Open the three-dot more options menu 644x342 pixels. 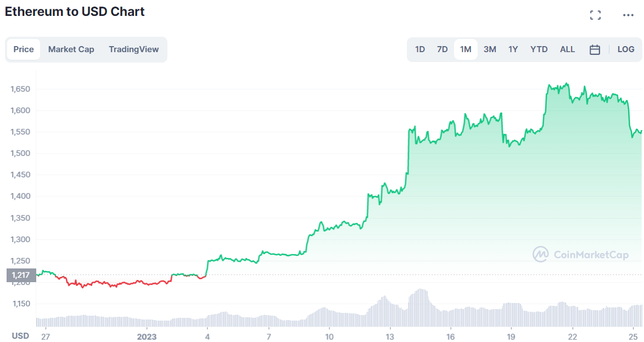(628, 15)
